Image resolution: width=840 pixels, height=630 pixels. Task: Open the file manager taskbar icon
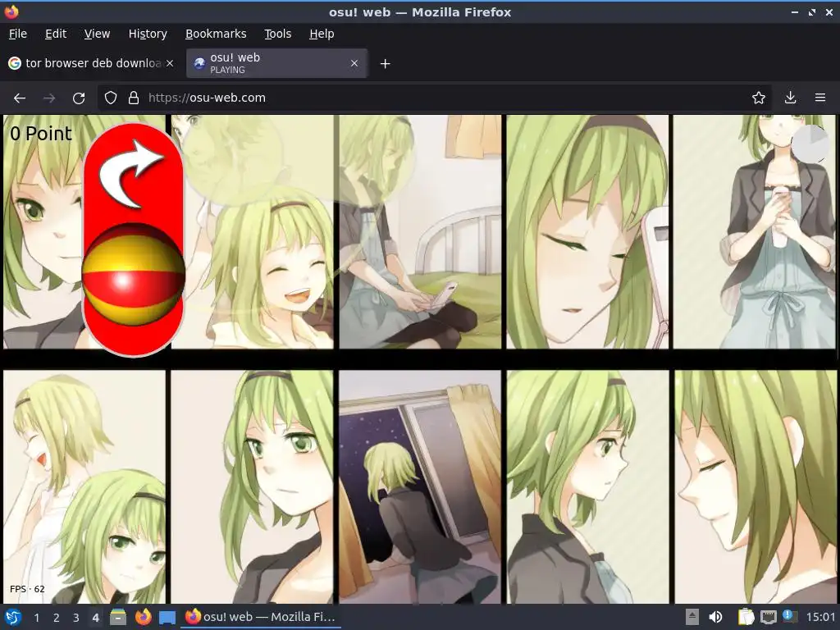click(x=118, y=617)
